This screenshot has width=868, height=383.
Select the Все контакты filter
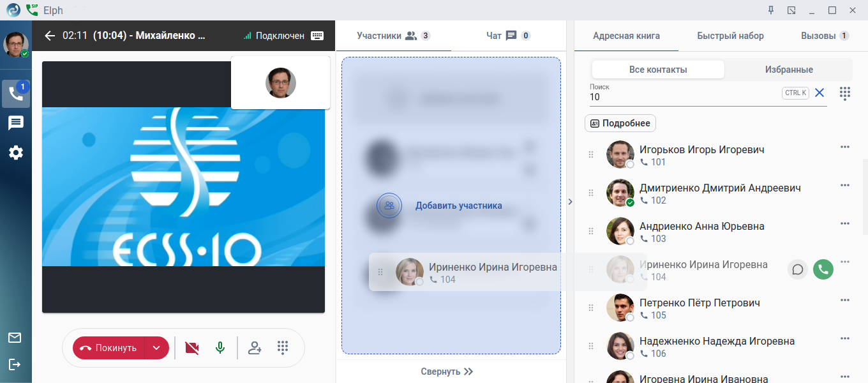658,70
